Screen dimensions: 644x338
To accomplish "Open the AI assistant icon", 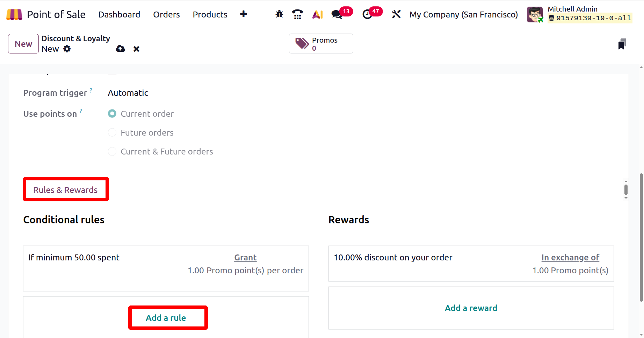I will [x=317, y=14].
